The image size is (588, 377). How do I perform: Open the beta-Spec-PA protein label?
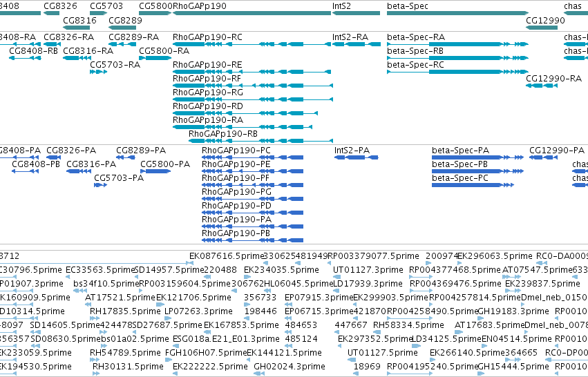pos(460,151)
